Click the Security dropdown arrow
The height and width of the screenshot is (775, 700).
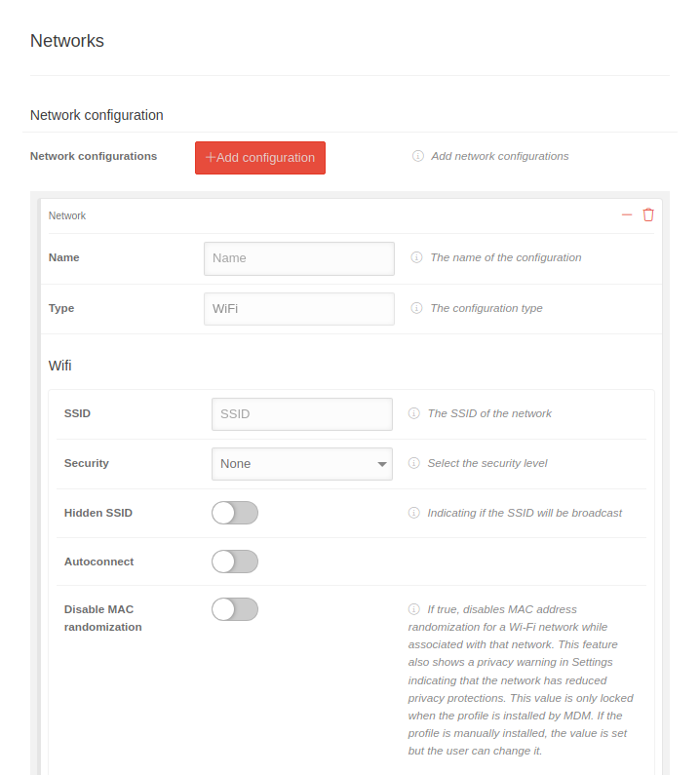pos(381,465)
